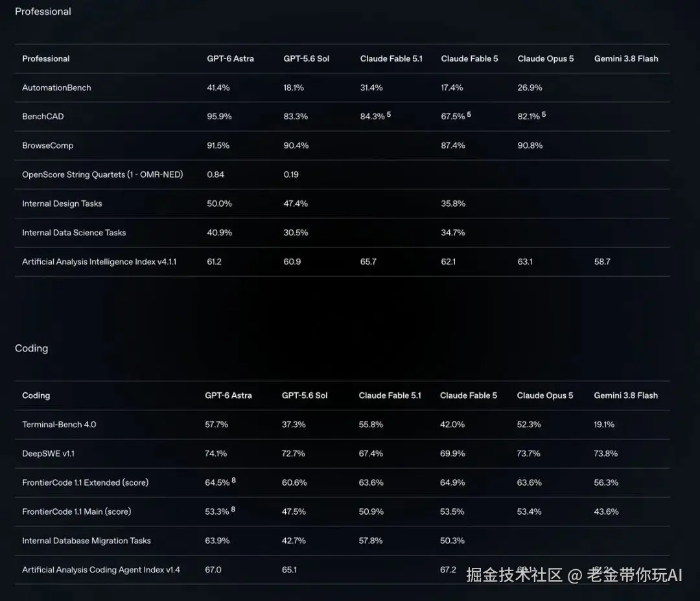Click Gemini 3.8 Flash header in Professional table
The image size is (700, 601).
tap(626, 58)
